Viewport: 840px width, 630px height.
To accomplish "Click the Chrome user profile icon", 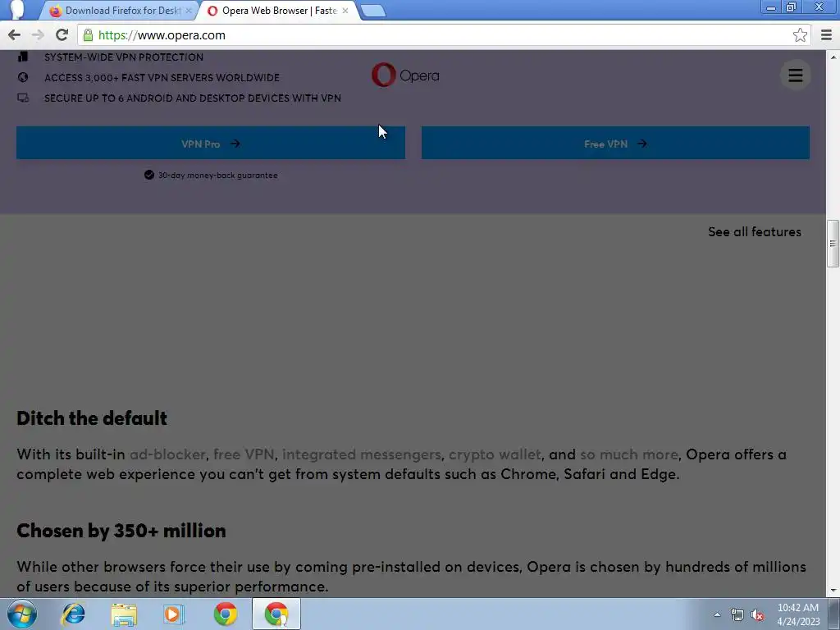I will 16,10.
